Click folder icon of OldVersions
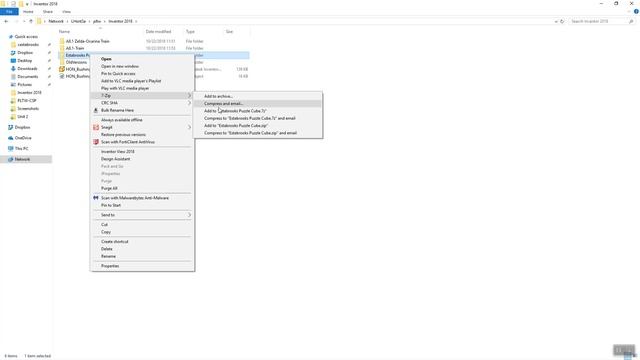This screenshot has height=360, width=640. pos(62,62)
